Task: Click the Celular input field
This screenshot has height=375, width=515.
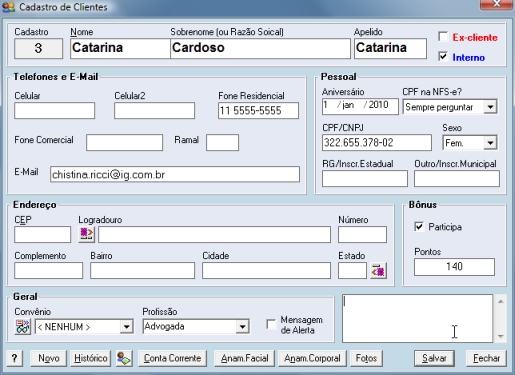Action: pos(54,111)
